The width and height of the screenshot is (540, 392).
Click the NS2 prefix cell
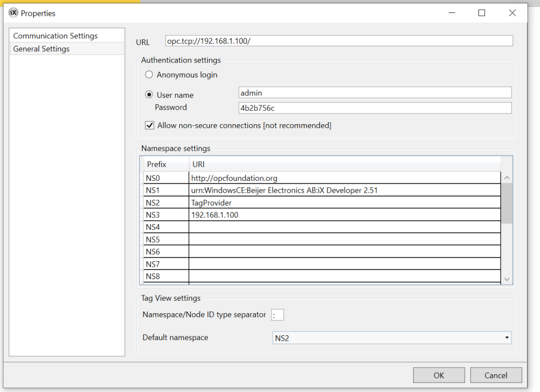[166, 202]
